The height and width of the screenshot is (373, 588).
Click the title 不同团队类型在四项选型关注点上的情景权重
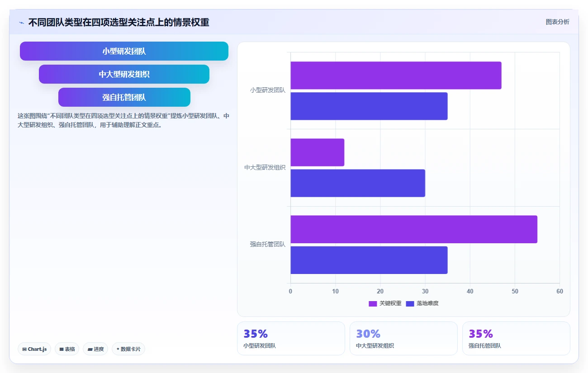pyautogui.click(x=119, y=23)
